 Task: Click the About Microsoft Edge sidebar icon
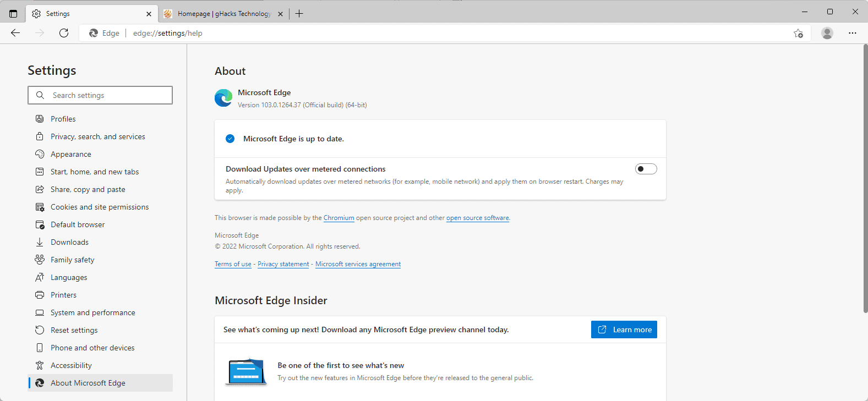pyautogui.click(x=40, y=383)
